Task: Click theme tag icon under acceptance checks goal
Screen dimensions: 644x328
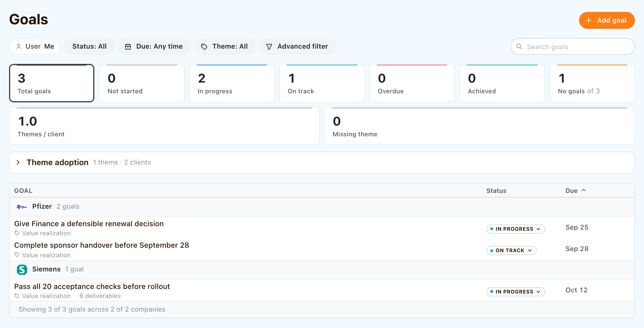Action: tap(17, 296)
